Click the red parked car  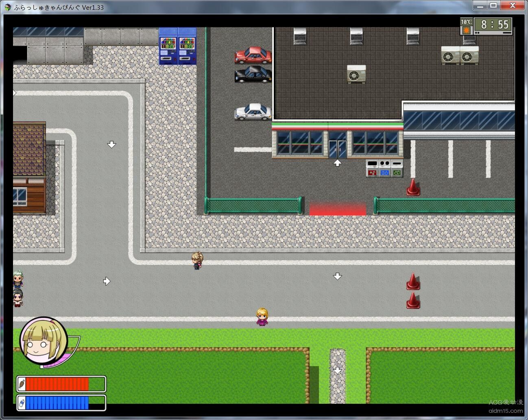tap(253, 55)
